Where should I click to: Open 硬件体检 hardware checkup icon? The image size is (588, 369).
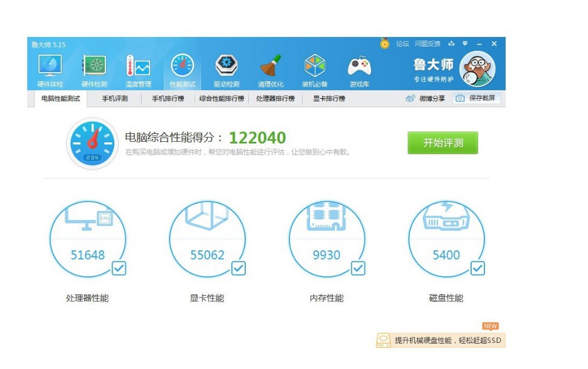pos(50,70)
